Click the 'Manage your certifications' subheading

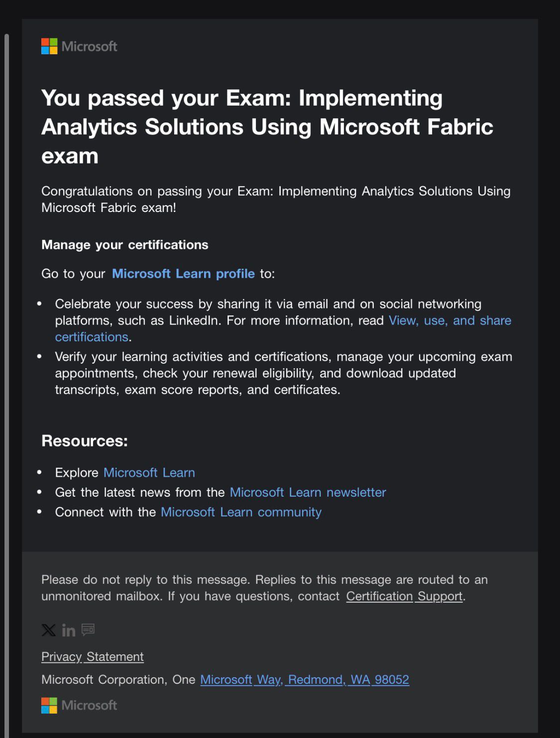(x=125, y=245)
